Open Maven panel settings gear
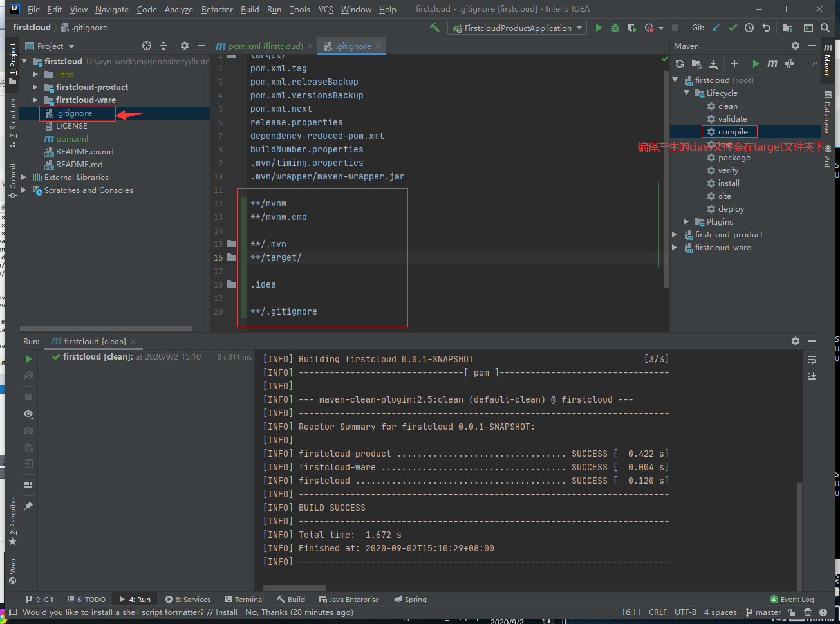 click(x=796, y=46)
